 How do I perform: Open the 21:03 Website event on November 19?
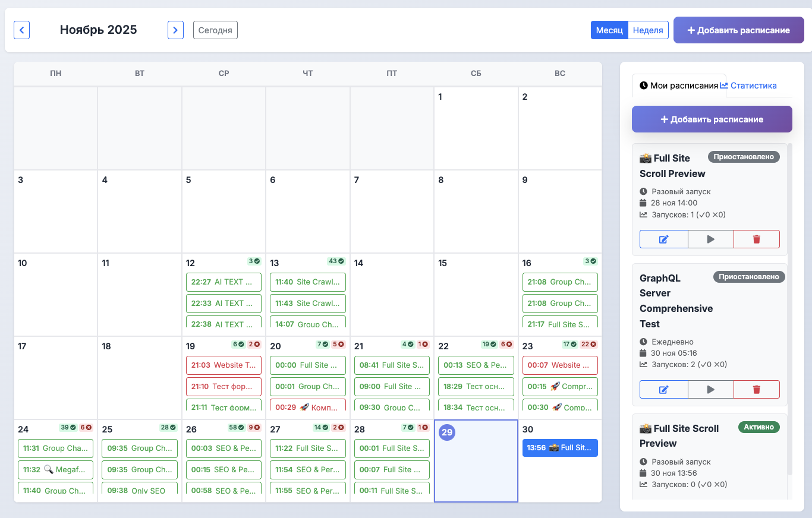[x=224, y=365]
